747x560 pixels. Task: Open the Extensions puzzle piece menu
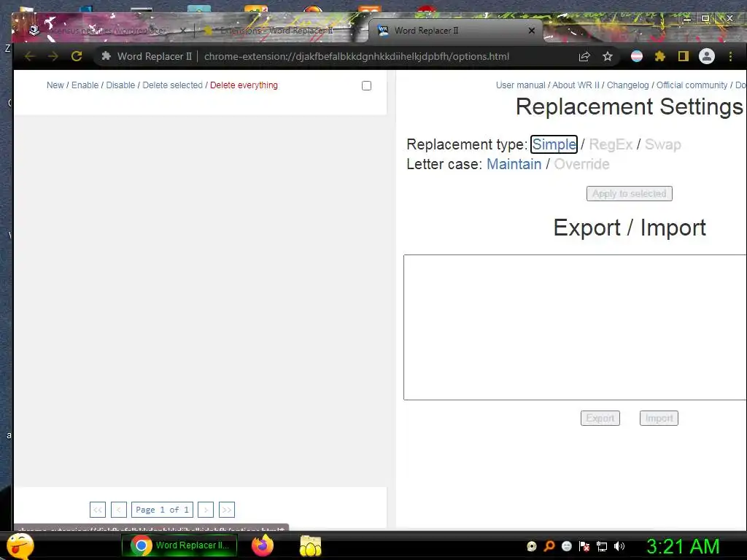tap(659, 57)
